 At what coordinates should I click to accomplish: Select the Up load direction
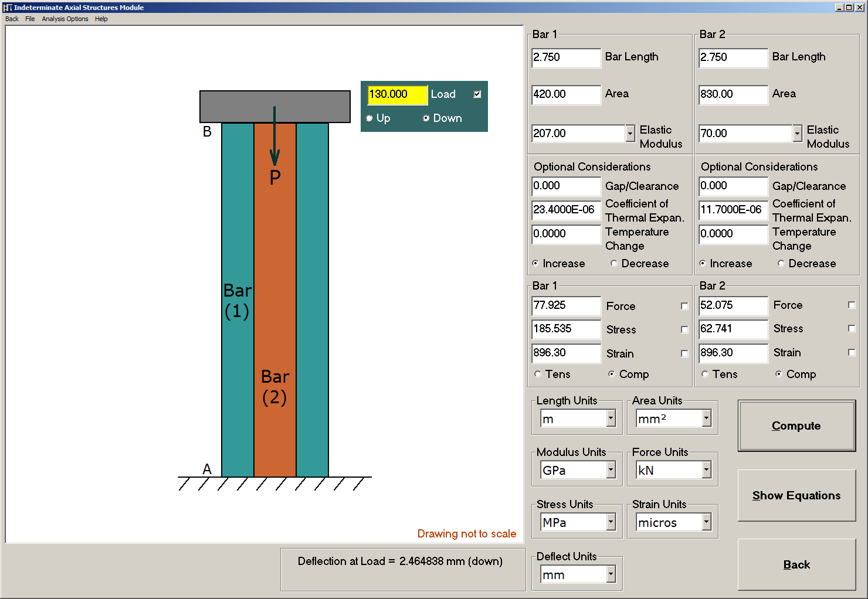coord(369,118)
